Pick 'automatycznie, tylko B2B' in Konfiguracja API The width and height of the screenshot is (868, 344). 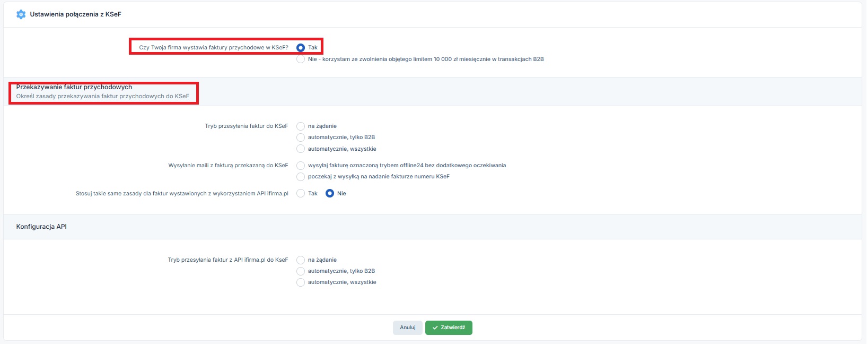(301, 271)
